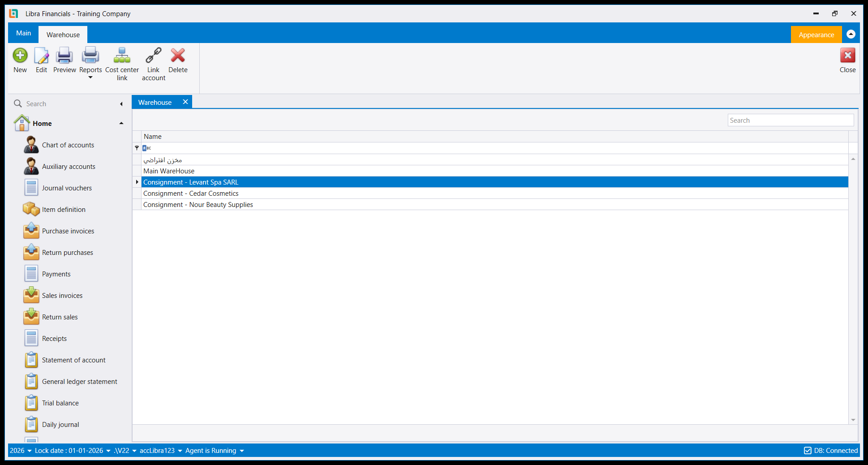
Task: Open Statement of account in the sidebar
Action: click(x=74, y=360)
